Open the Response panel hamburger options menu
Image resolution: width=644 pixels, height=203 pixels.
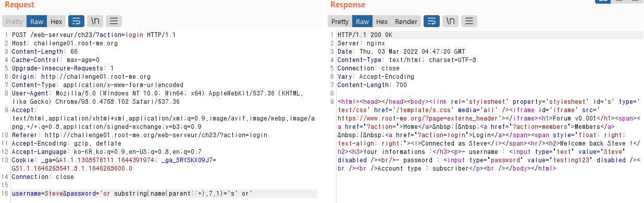click(x=469, y=21)
